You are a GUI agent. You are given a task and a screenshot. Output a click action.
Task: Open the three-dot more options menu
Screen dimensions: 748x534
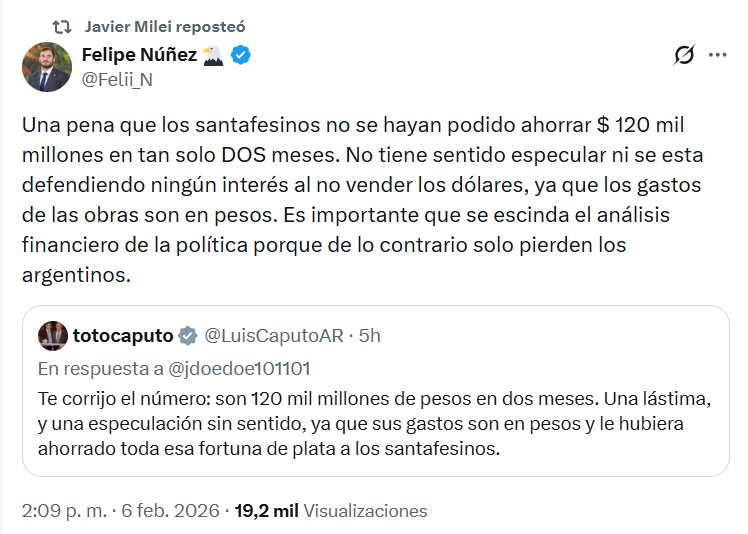coord(717,55)
